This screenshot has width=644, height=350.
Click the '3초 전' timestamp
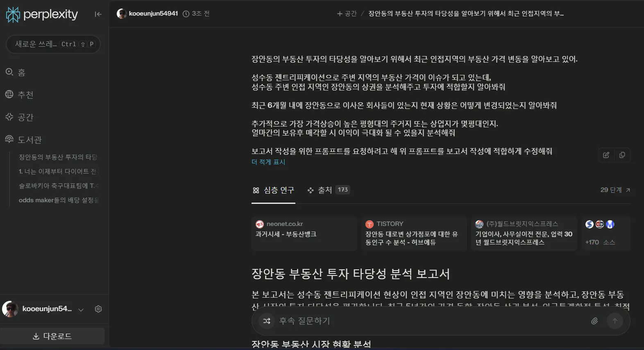tap(201, 14)
